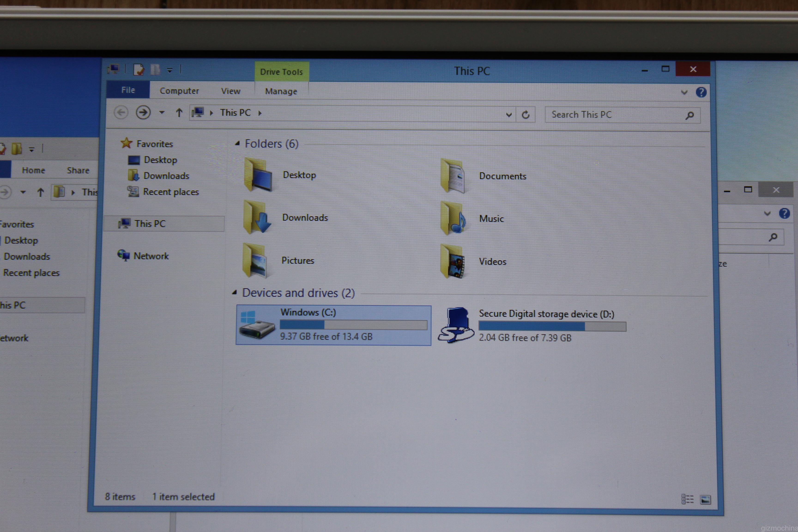This screenshot has width=798, height=532.
Task: Open the Help question mark icon
Action: [701, 92]
